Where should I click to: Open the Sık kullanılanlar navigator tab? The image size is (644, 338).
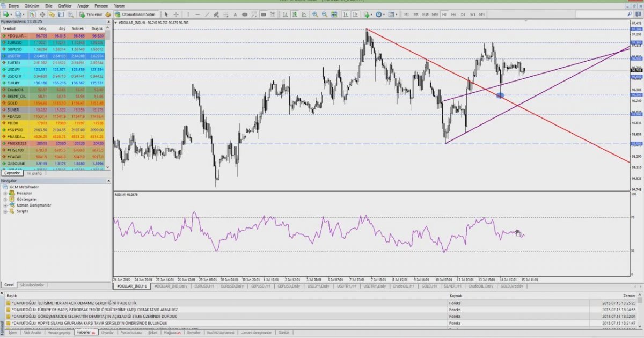[33, 285]
